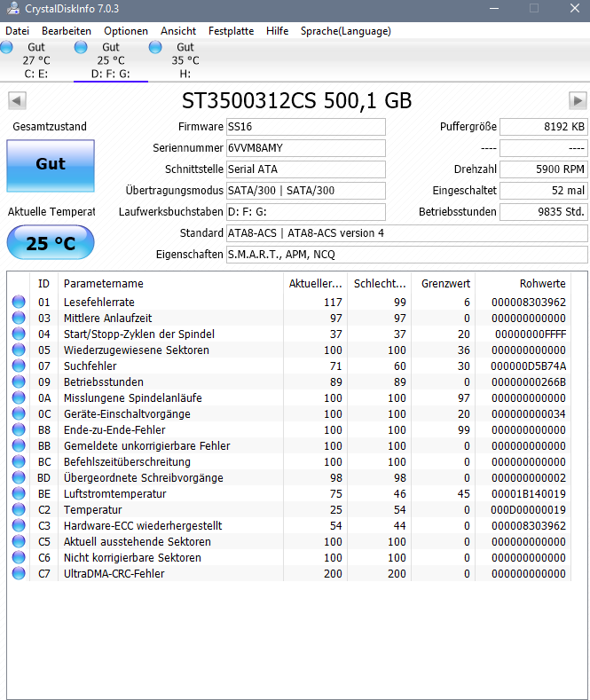
Task: Select raw value 00001B140019
Action: point(529,494)
